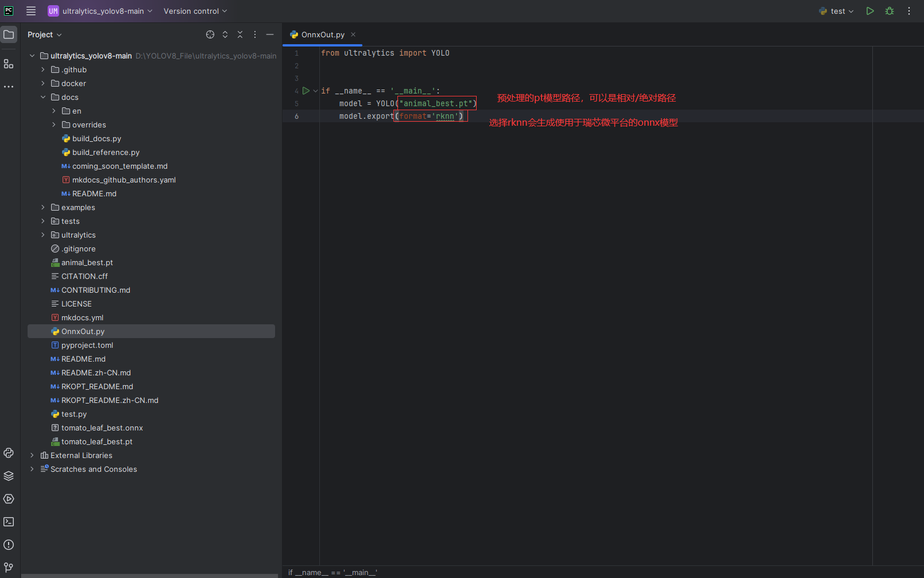Collapse the docs folder
The width and height of the screenshot is (924, 578).
tap(43, 97)
